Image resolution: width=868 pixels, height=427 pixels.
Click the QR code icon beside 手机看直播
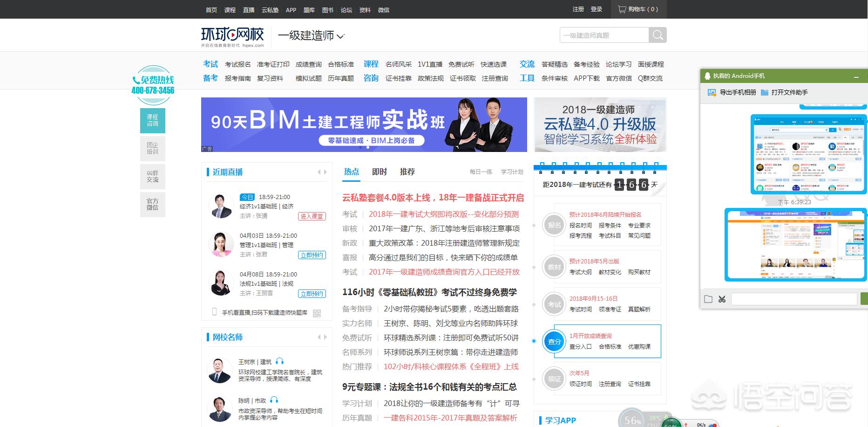pos(317,313)
